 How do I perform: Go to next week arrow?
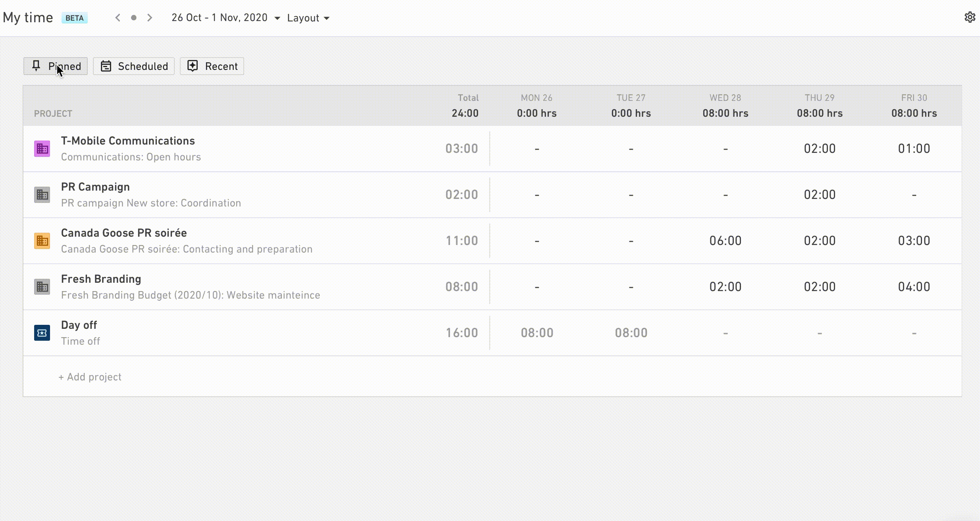pyautogui.click(x=150, y=17)
